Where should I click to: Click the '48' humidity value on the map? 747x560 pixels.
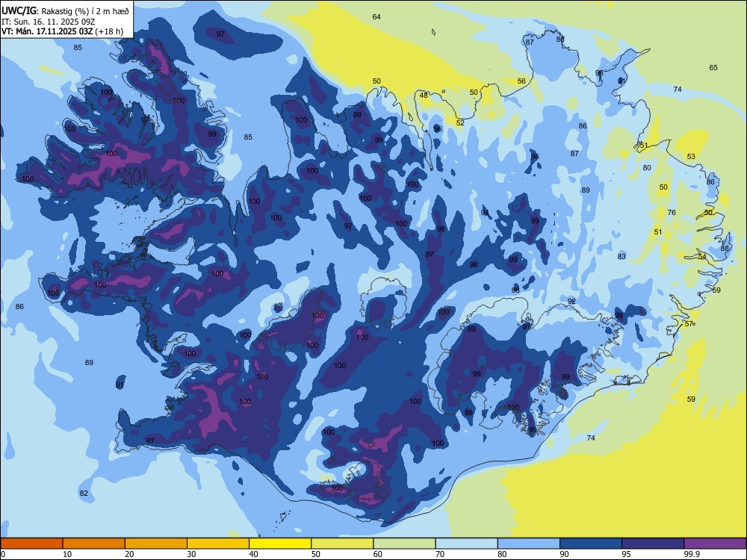click(x=424, y=96)
